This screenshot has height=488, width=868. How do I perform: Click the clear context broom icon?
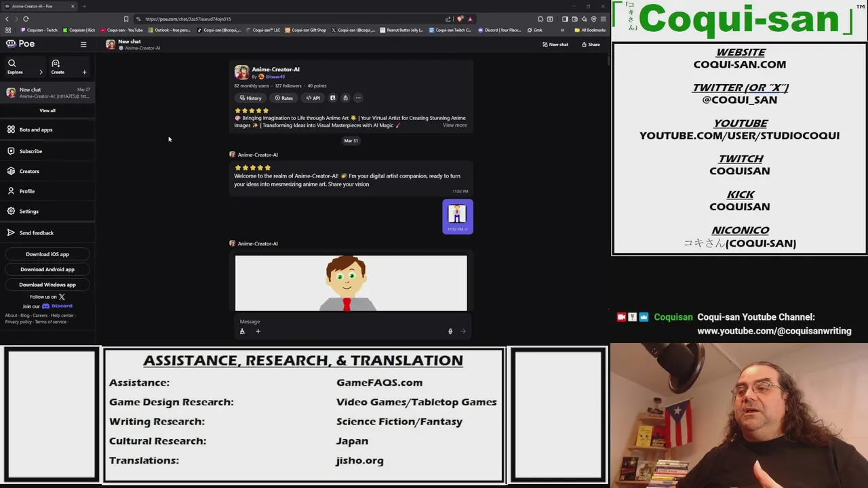242,331
